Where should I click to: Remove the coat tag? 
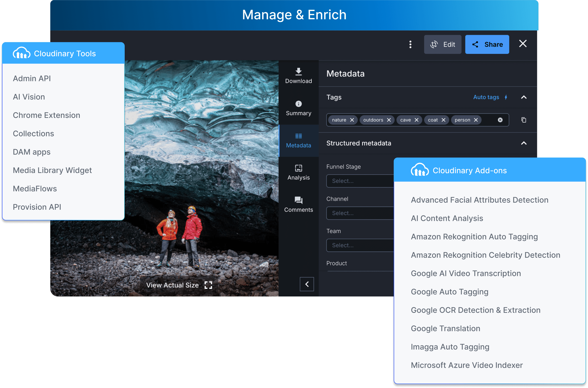click(x=443, y=120)
